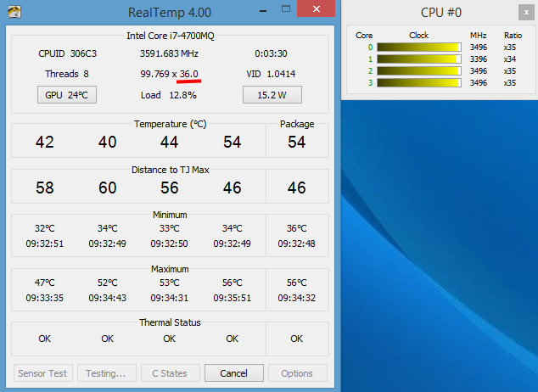The width and height of the screenshot is (538, 392).
Task: Open the C States button
Action: click(x=171, y=373)
